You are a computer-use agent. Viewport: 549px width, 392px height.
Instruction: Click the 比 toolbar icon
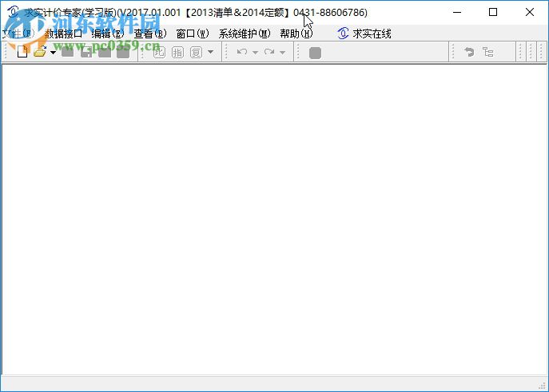pos(159,52)
